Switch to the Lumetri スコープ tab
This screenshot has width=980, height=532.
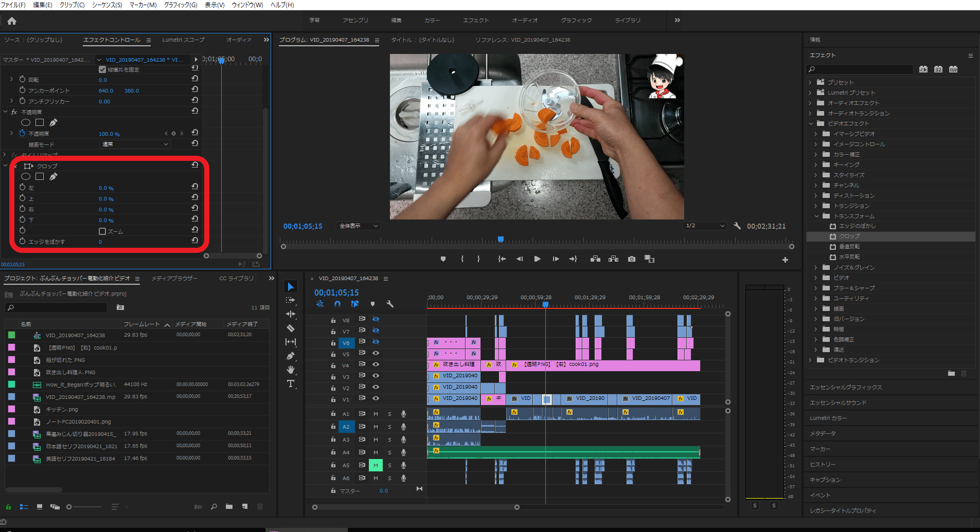pos(183,40)
